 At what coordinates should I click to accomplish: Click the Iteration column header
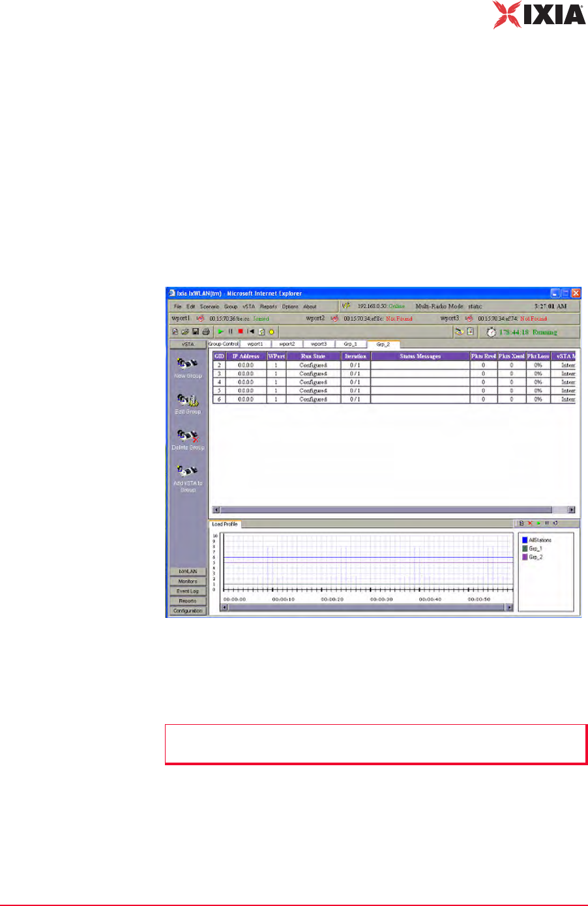[356, 357]
